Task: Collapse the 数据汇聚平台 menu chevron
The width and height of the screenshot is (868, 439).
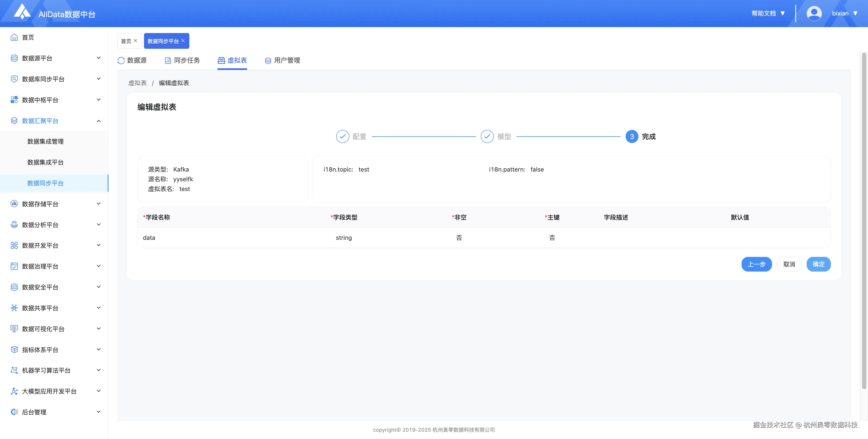Action: pyautogui.click(x=99, y=121)
